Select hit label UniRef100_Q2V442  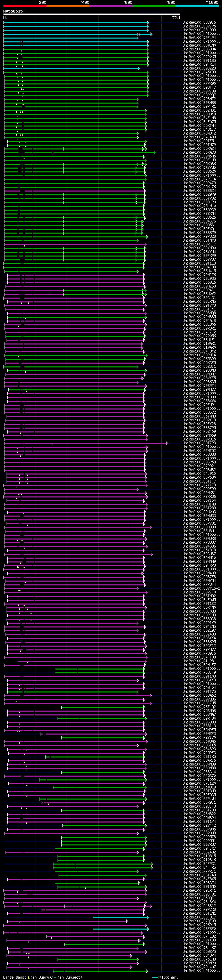(x=199, y=825)
